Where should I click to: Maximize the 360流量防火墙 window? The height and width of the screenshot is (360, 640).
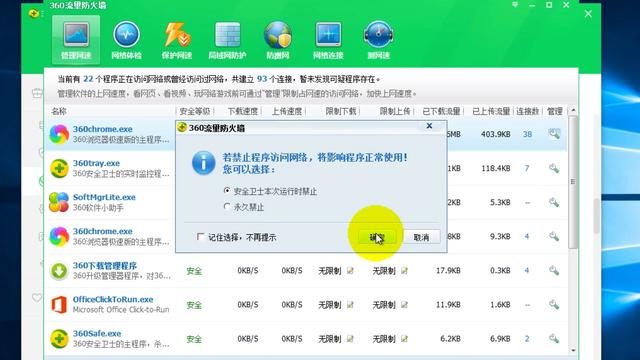pos(549,5)
